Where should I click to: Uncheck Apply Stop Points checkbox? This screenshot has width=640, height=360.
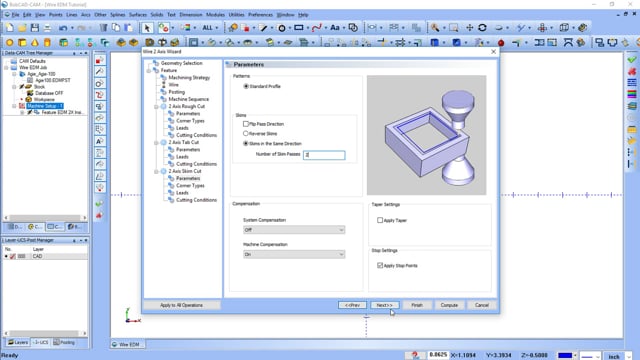pos(380,265)
